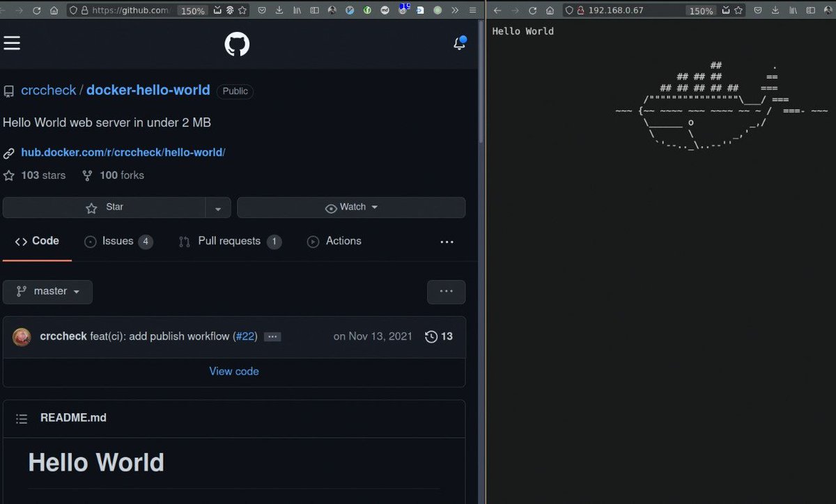Viewport: 836px width, 504px height.
Task: Save GitHub page to Pocket
Action: (262, 10)
